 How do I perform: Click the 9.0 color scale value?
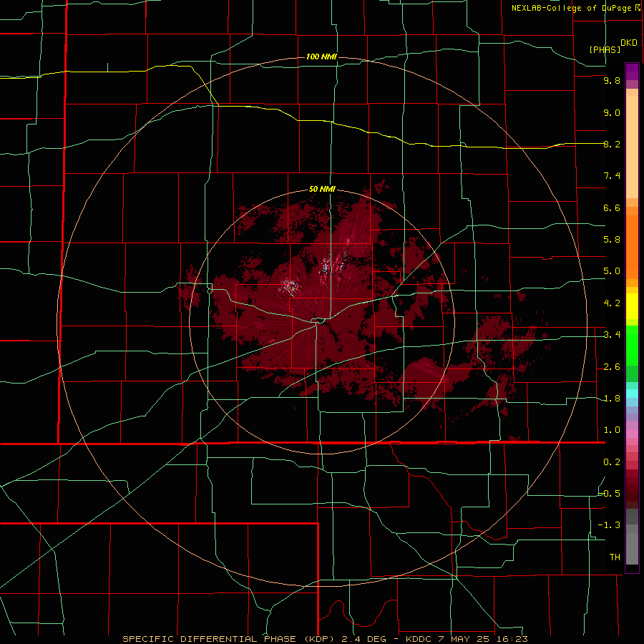point(612,112)
